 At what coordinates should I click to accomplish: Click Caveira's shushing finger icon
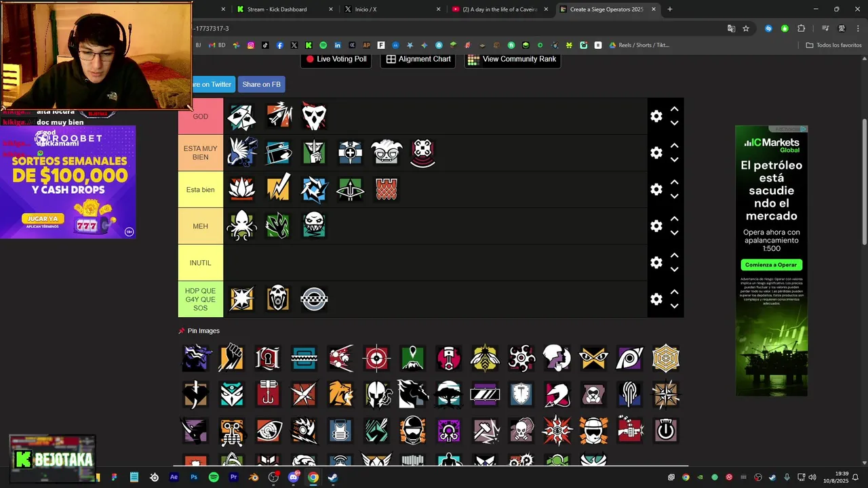click(x=314, y=152)
